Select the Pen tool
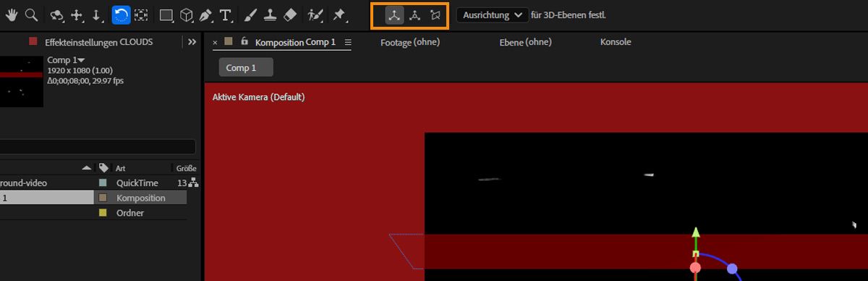Image resolution: width=868 pixels, height=281 pixels. pos(206,14)
